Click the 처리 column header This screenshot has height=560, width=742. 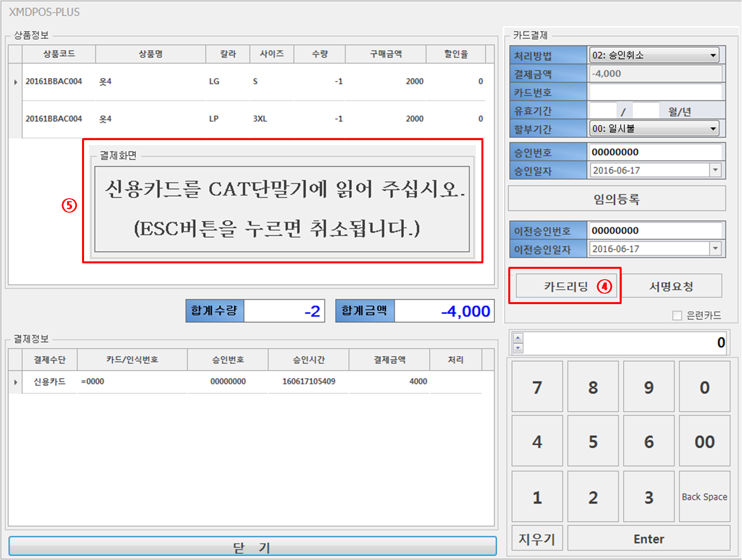tap(456, 360)
